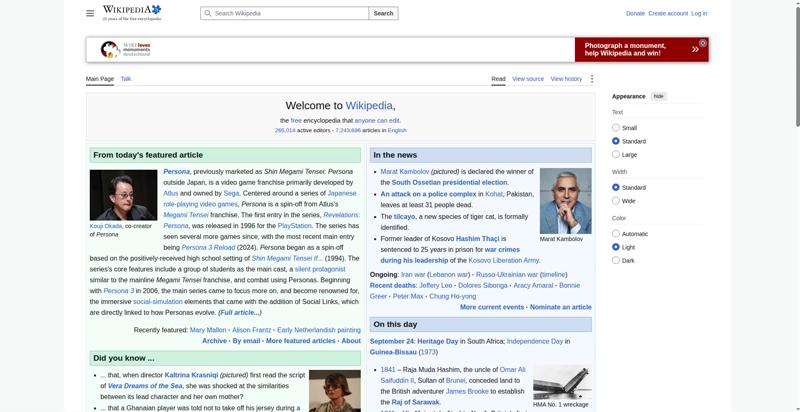Click the Log in link
Image resolution: width=800 pixels, height=412 pixels.
699,13
